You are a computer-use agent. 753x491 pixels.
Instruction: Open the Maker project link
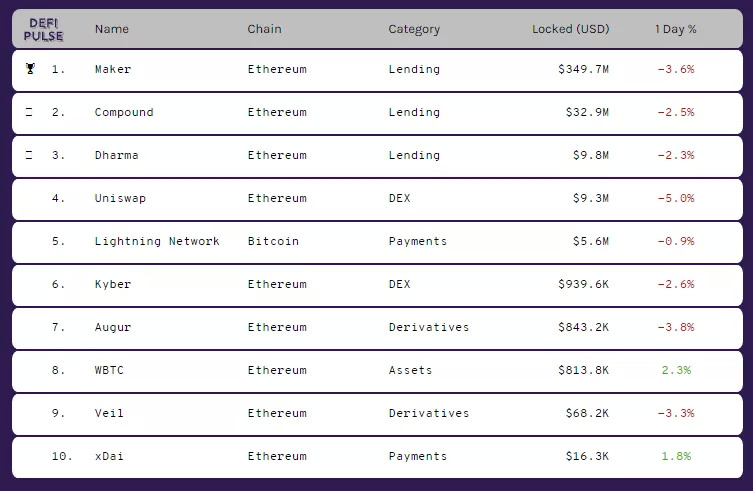pyautogui.click(x=112, y=69)
